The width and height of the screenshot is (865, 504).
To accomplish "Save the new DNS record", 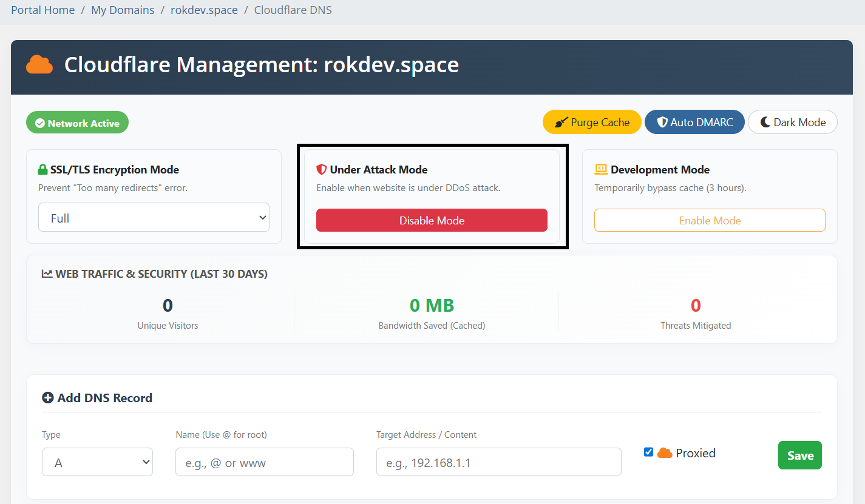I will pos(799,455).
